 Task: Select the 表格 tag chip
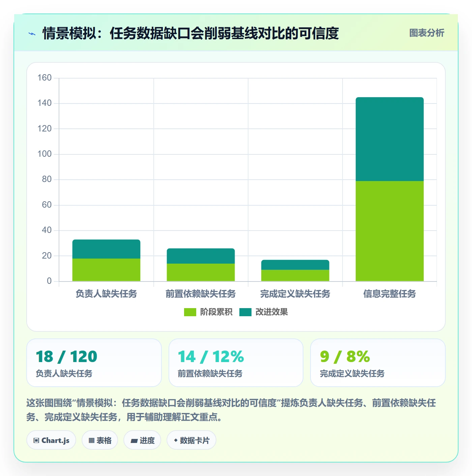100,440
